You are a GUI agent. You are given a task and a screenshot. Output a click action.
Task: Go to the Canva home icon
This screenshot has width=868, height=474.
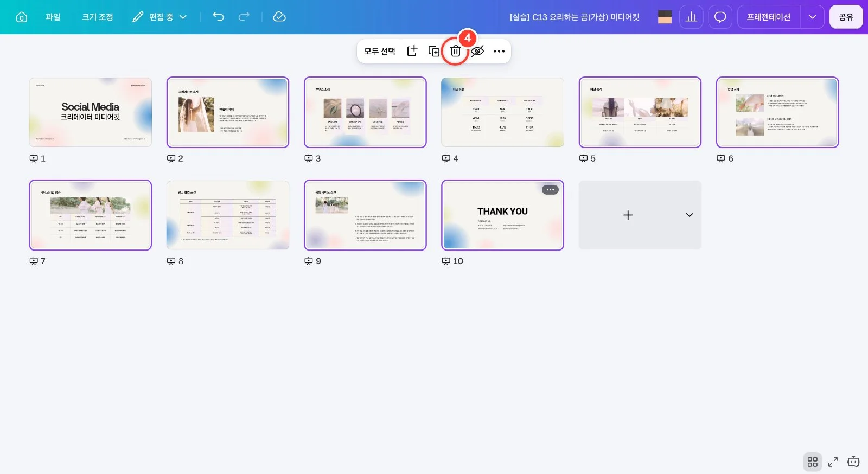pyautogui.click(x=22, y=17)
